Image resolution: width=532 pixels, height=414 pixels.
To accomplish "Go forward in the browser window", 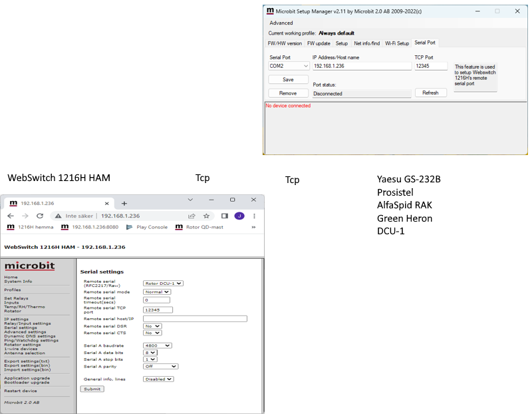I will (x=25, y=216).
